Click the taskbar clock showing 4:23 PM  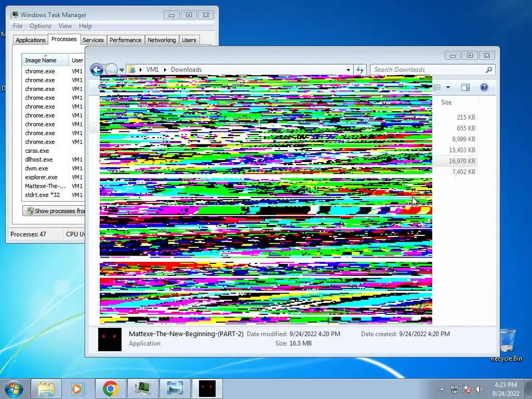[x=506, y=389]
